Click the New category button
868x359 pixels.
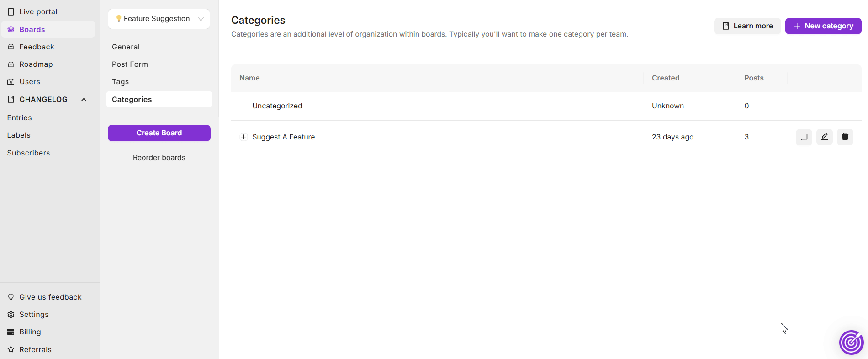point(823,26)
